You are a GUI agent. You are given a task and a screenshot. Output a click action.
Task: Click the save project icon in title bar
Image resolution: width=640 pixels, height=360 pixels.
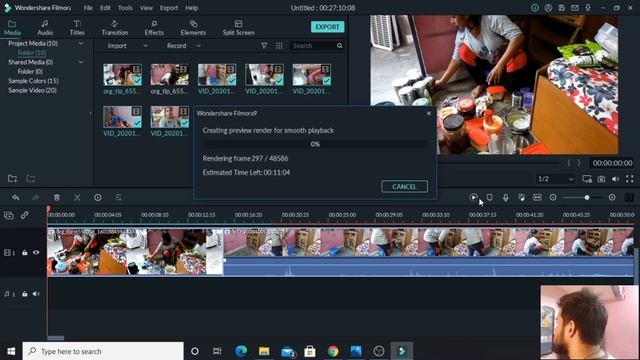(x=562, y=8)
